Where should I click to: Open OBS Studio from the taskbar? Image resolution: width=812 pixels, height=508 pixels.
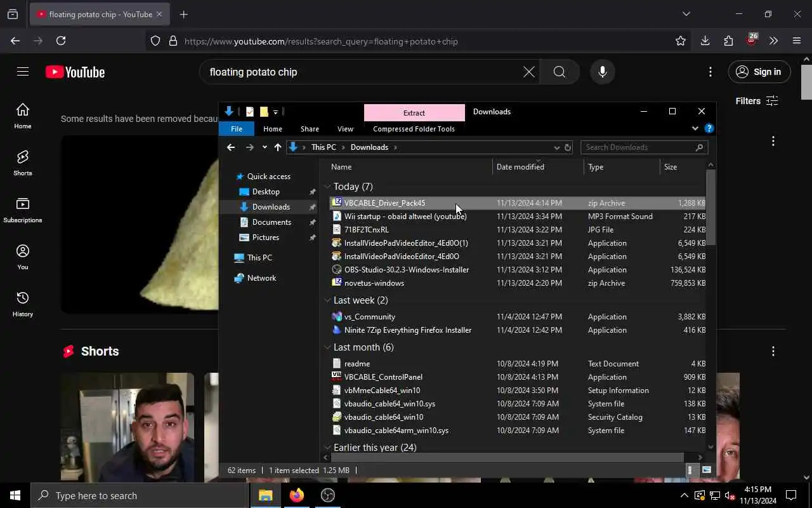tap(327, 495)
